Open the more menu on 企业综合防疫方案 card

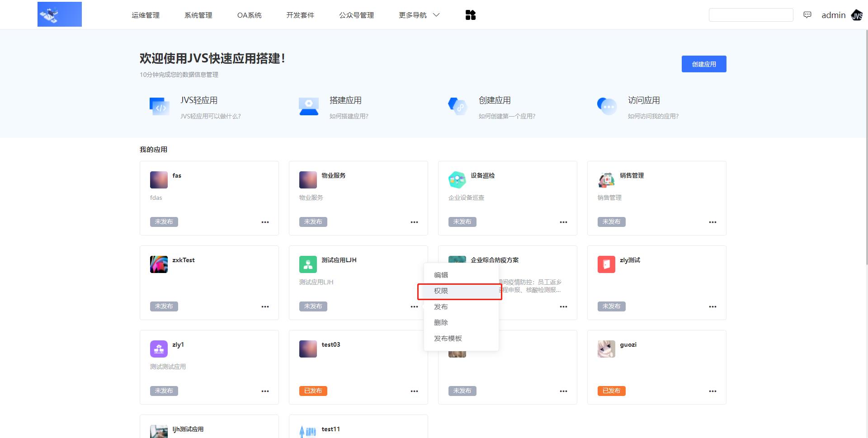tap(564, 306)
